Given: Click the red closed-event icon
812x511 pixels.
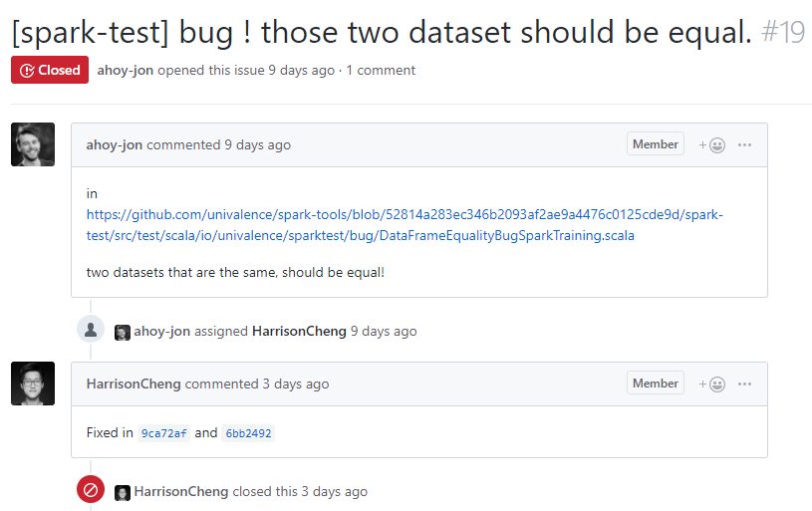Looking at the screenshot, I should tap(91, 490).
